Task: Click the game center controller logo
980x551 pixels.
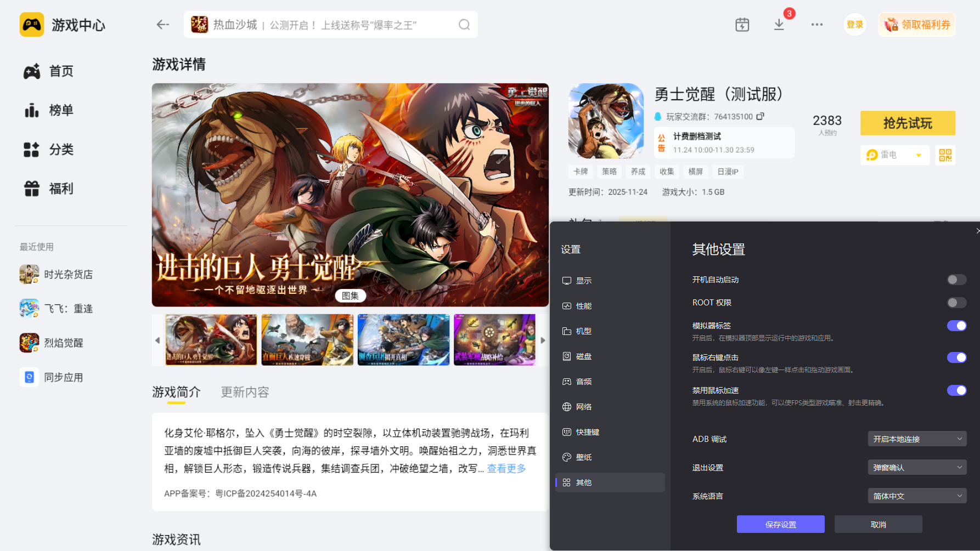Action: click(x=32, y=25)
